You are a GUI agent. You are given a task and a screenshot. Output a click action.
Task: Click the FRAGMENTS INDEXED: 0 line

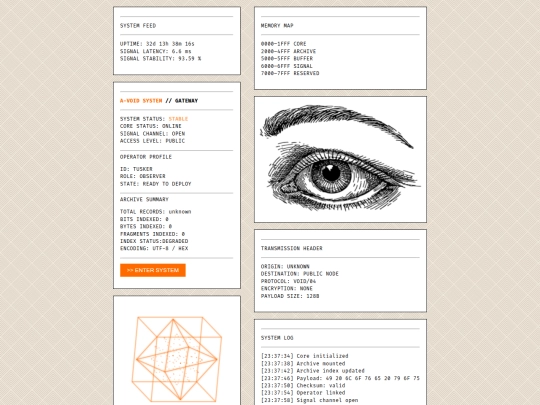(152, 234)
